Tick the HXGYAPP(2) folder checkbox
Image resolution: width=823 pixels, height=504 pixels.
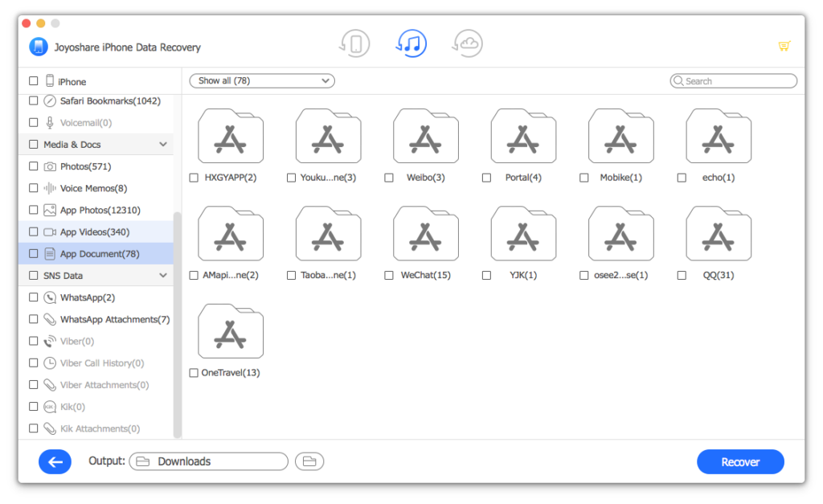tap(194, 178)
